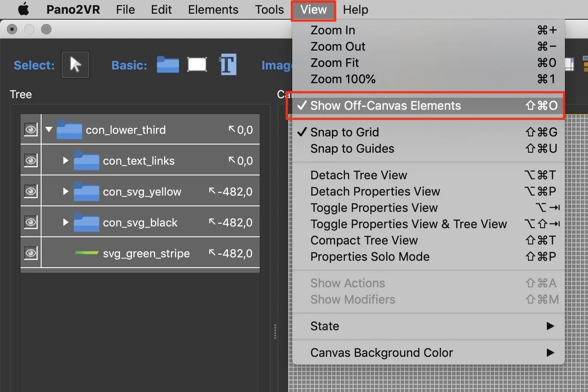Open the Canvas Background Color submenu

[428, 353]
